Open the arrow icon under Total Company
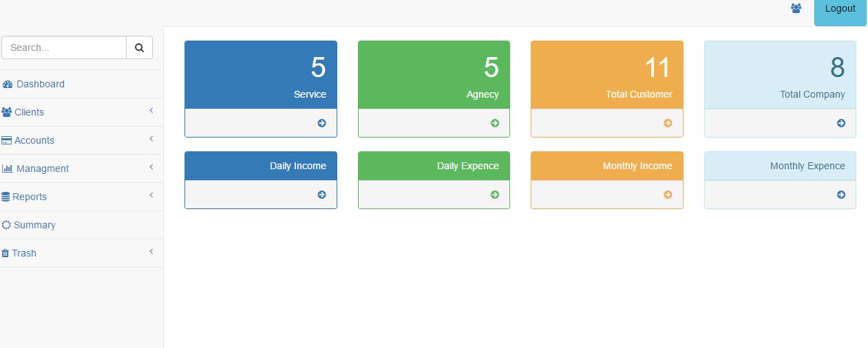The image size is (868, 348). click(x=841, y=123)
